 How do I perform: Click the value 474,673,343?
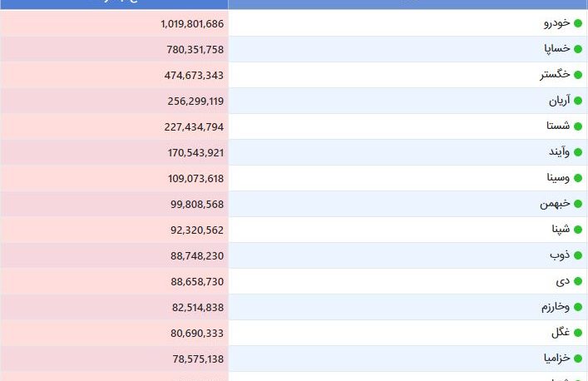pyautogui.click(x=194, y=76)
